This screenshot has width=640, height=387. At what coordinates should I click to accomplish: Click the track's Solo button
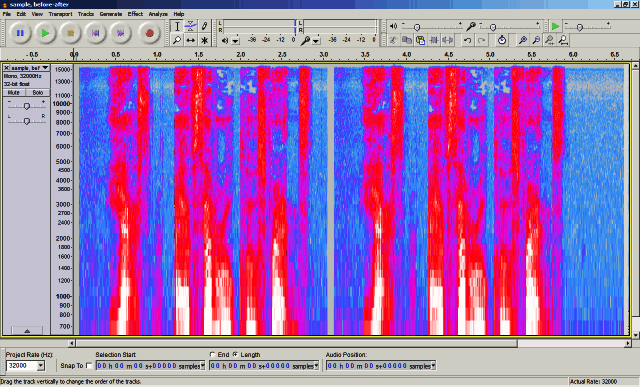coord(38,93)
